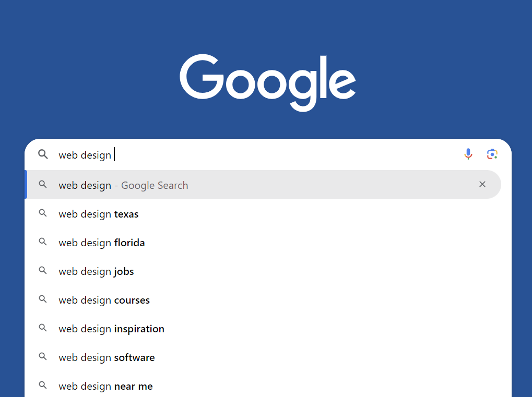
Task: Click the search icon beside 'web design near me'
Action: click(x=43, y=386)
